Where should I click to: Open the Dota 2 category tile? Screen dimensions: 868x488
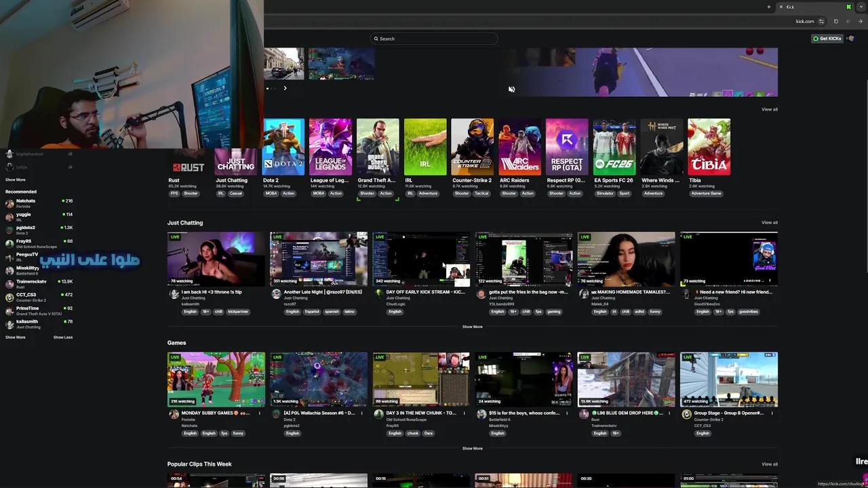point(283,147)
